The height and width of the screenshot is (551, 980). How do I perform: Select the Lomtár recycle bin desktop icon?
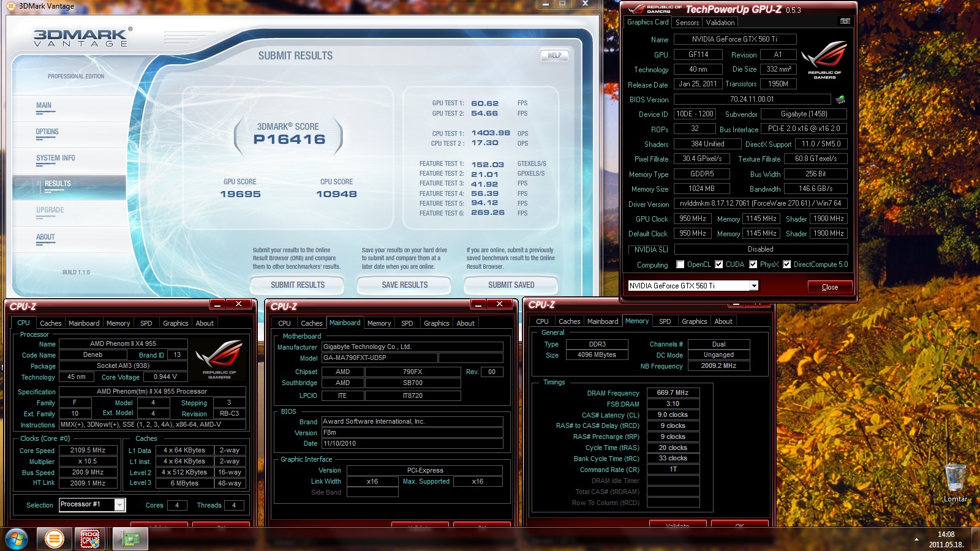pos(956,484)
